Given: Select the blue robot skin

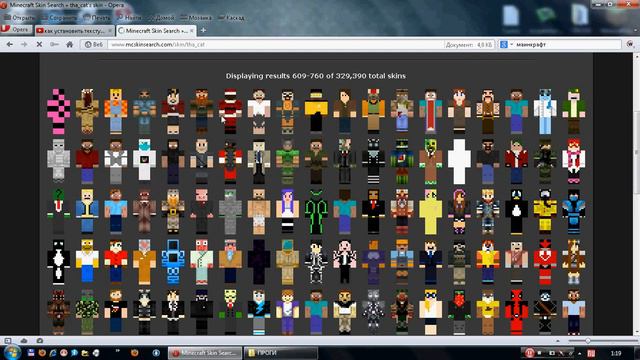Looking at the screenshot, I should click(x=173, y=262).
